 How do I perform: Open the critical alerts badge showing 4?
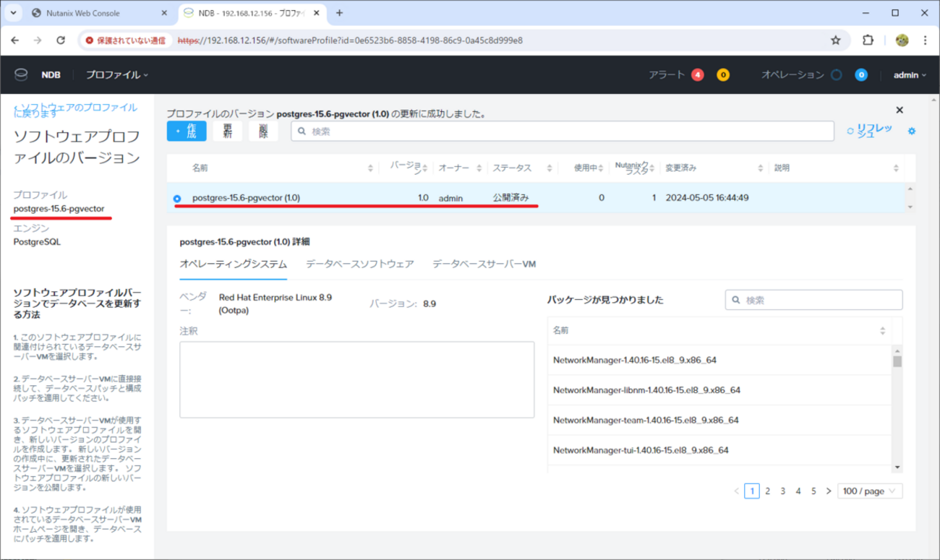pyautogui.click(x=697, y=75)
